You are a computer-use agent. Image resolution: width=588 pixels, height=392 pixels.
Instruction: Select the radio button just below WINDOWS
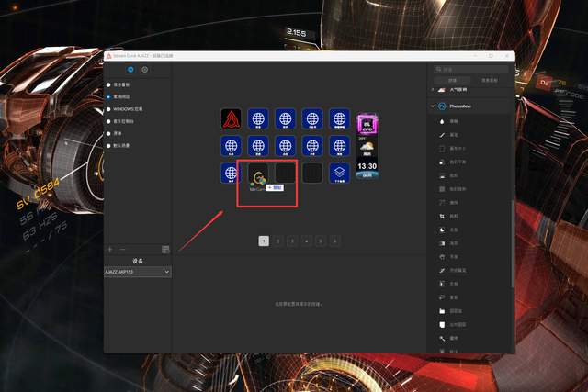tap(108, 121)
